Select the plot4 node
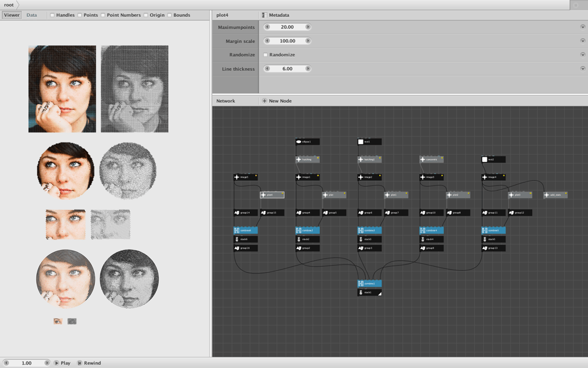Image resolution: width=588 pixels, height=368 pixels. click(x=272, y=195)
